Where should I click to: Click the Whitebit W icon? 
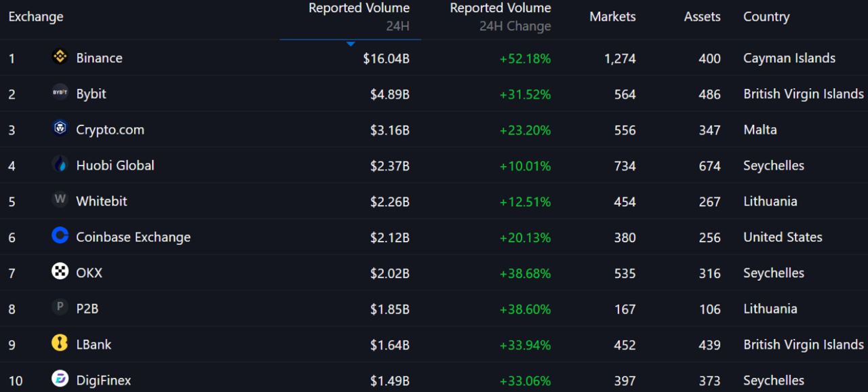(60, 200)
